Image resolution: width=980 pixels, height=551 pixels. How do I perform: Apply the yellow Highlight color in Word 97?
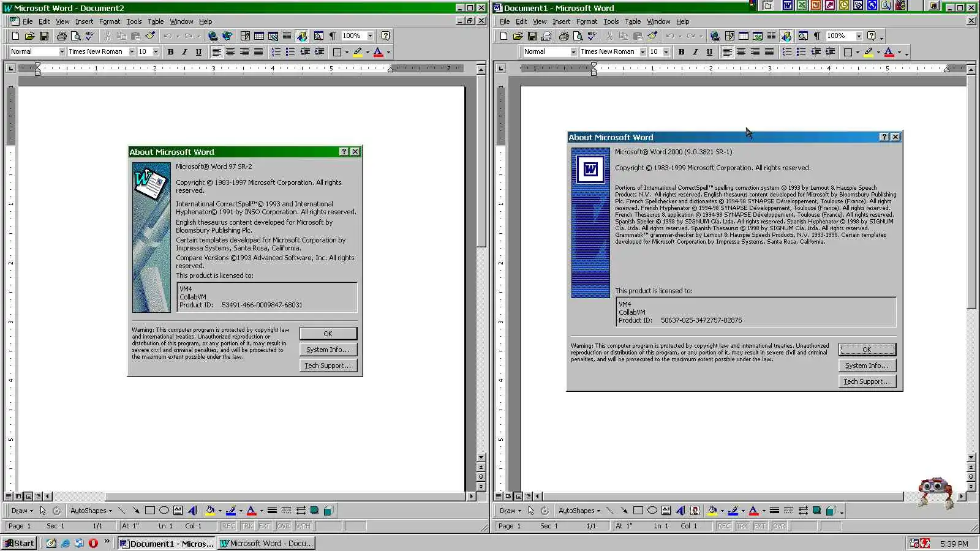tap(358, 52)
